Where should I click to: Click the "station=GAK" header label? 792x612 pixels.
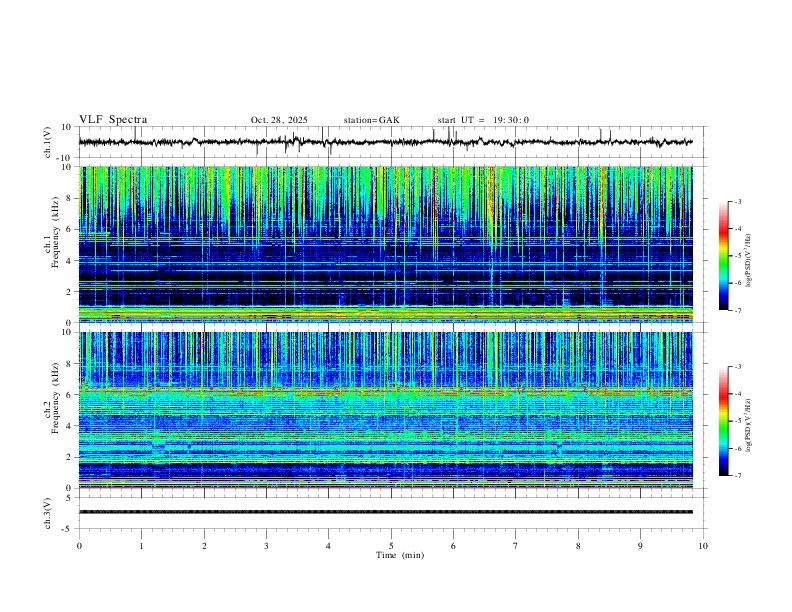click(x=371, y=120)
